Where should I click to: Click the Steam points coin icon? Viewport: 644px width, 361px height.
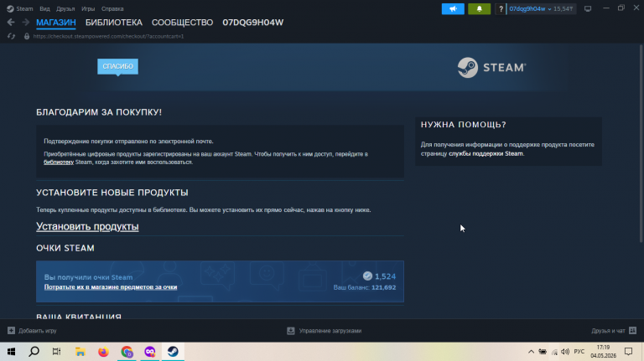(x=367, y=276)
